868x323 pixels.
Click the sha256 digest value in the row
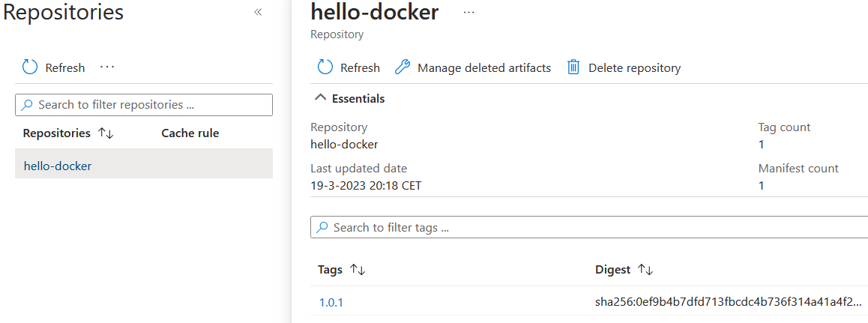(727, 303)
